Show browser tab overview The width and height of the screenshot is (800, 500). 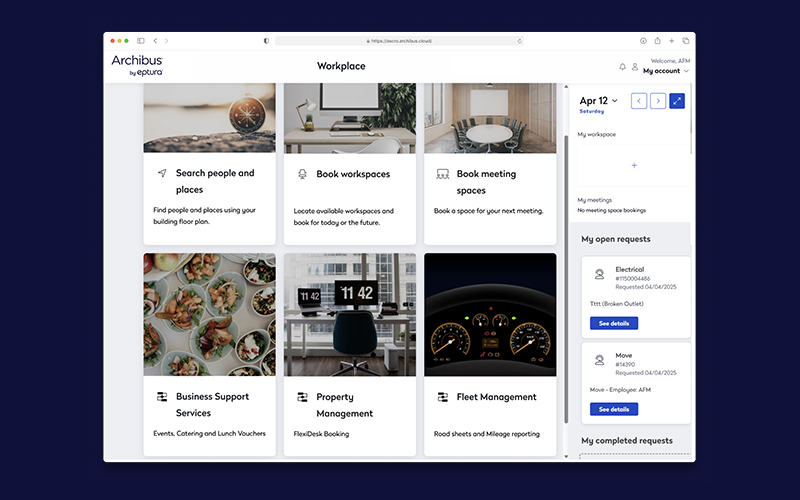click(x=686, y=41)
